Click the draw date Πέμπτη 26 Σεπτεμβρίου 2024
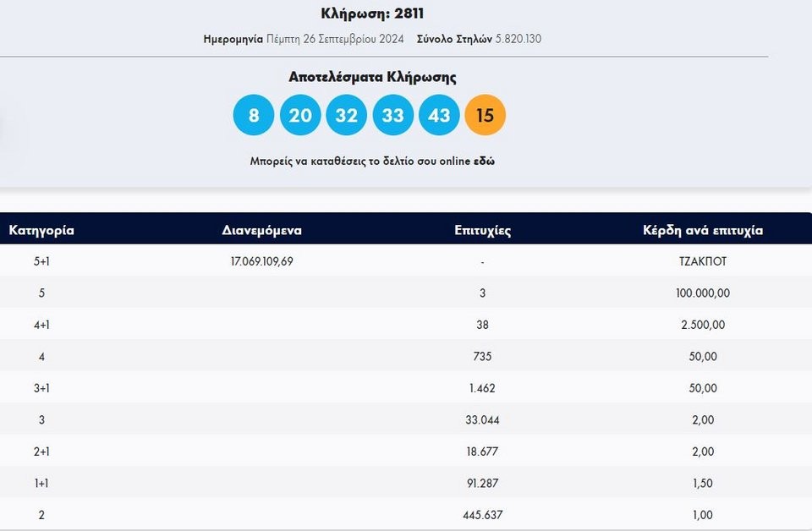The width and height of the screenshot is (812, 531). pyautogui.click(x=335, y=40)
